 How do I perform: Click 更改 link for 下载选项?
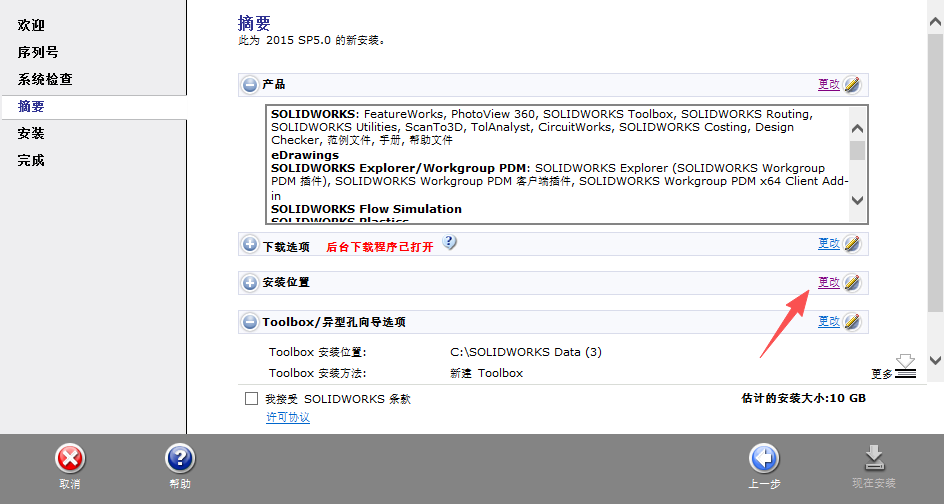(828, 243)
